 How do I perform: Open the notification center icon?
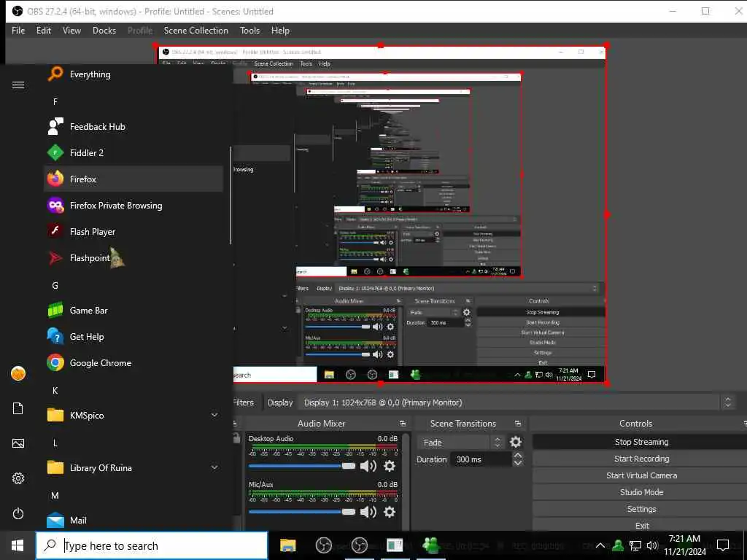coord(723,545)
